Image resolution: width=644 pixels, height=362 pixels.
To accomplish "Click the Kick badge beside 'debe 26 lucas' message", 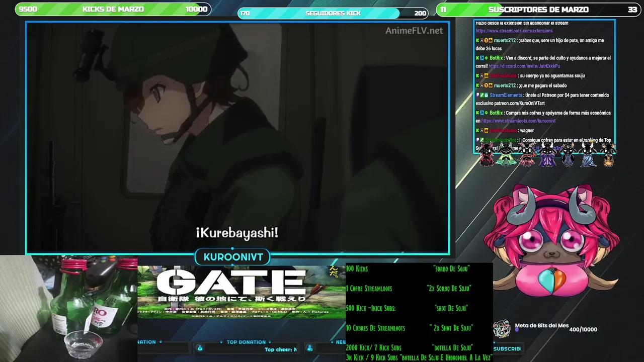I will click(477, 40).
